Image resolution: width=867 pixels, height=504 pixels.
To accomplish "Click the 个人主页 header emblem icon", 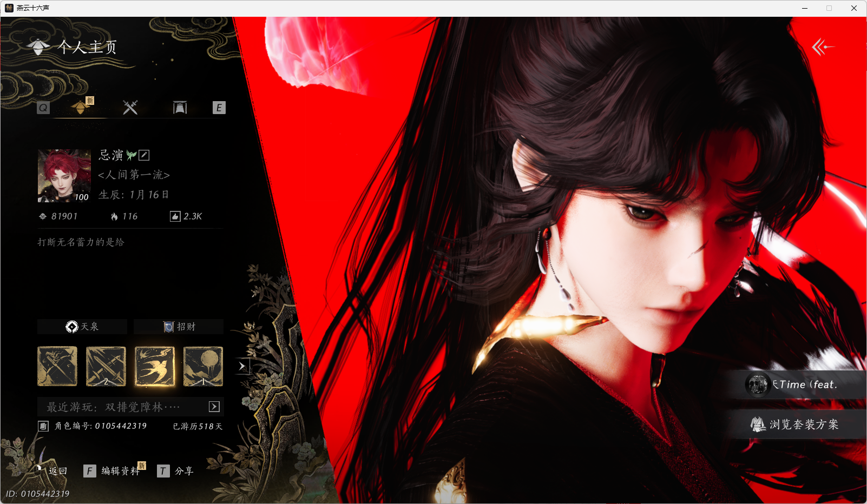I will (38, 47).
